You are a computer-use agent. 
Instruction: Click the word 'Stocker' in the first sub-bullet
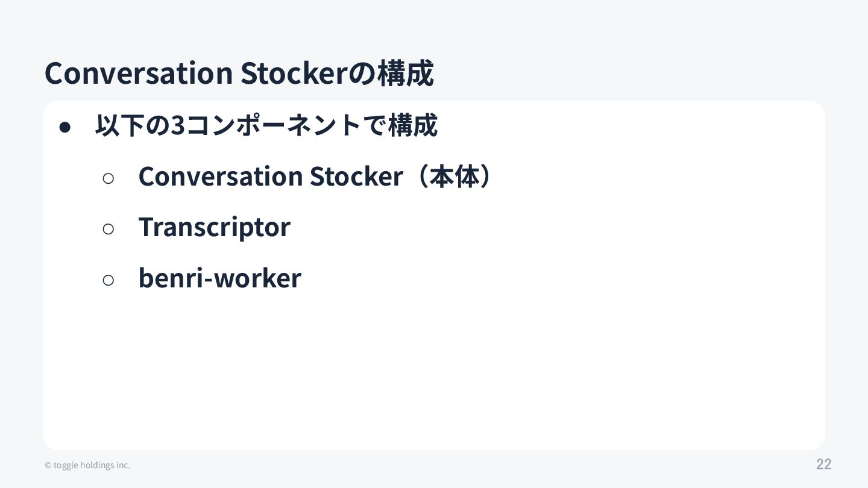(356, 177)
